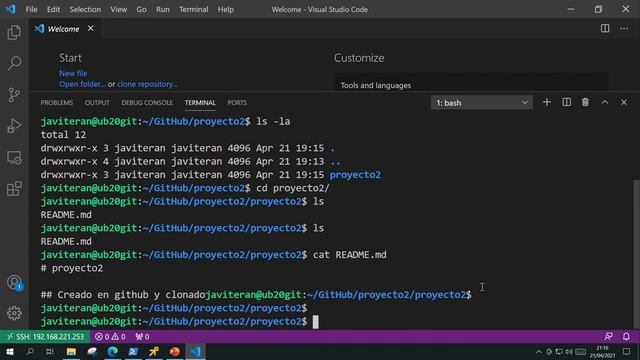Select the TERMINAL panel tab
Screen dimensions: 640x360
[200, 103]
